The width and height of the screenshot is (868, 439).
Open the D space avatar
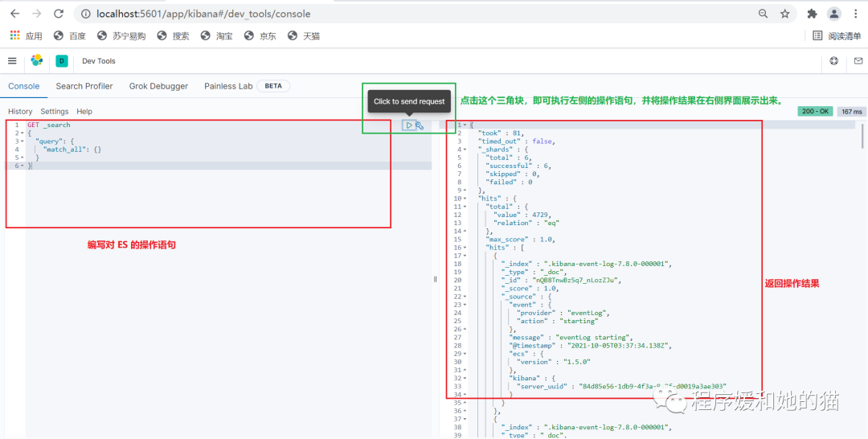click(x=62, y=61)
